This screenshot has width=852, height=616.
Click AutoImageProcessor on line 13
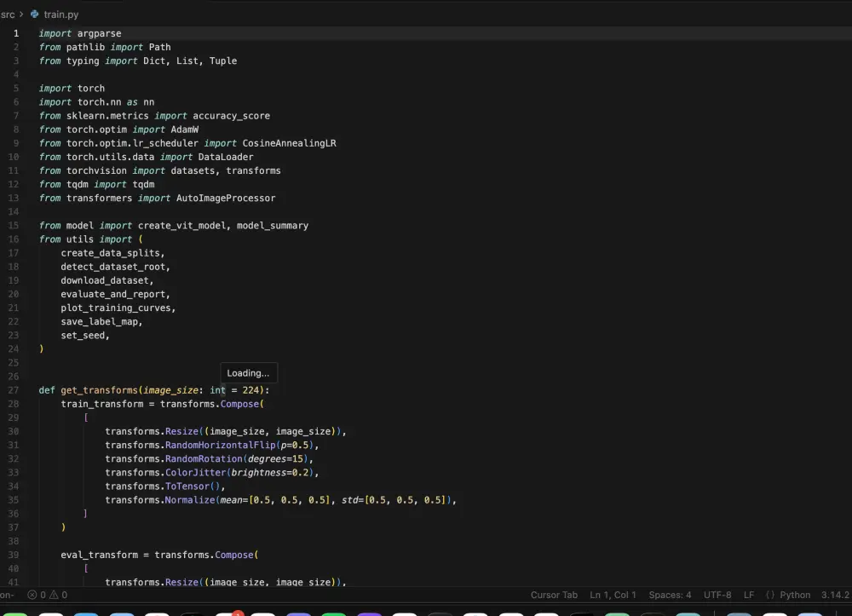tap(226, 198)
